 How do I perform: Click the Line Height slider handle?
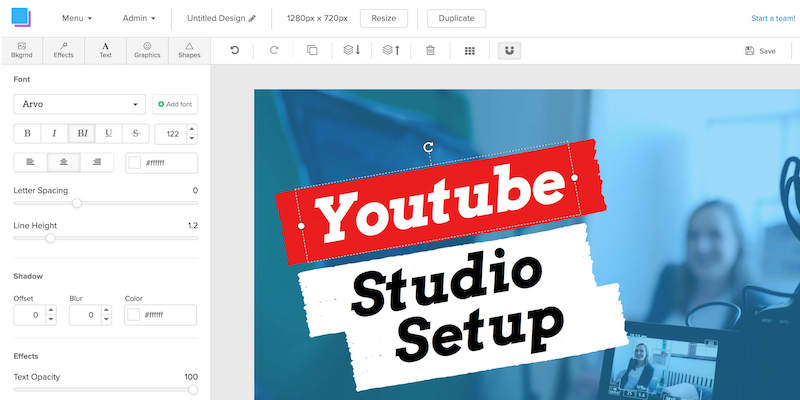point(50,238)
